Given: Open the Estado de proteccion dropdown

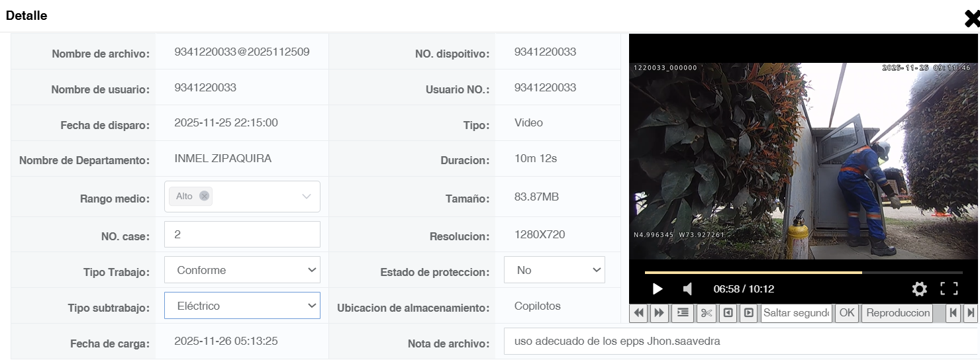Looking at the screenshot, I should (x=554, y=270).
